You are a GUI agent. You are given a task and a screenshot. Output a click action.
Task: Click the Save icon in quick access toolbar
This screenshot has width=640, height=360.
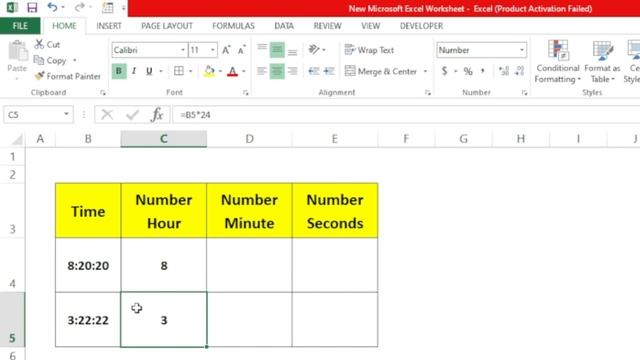(x=32, y=7)
